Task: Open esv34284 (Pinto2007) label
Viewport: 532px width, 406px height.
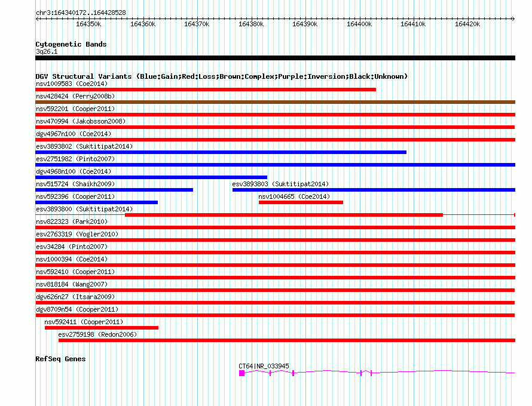Action: click(x=72, y=247)
